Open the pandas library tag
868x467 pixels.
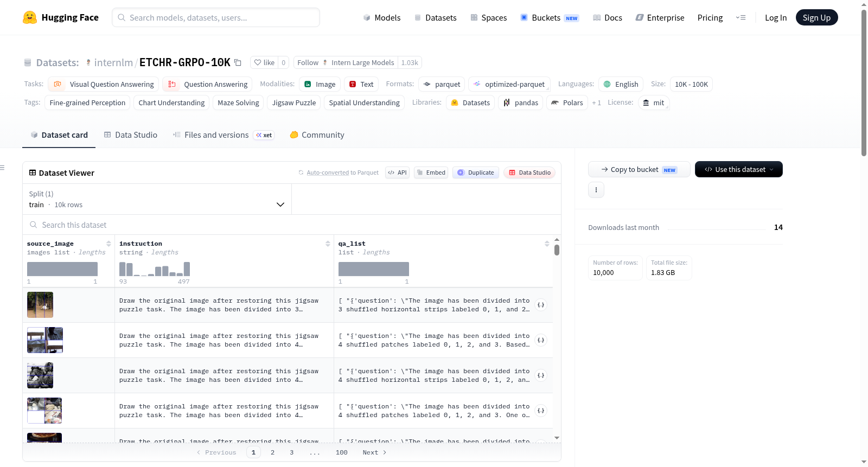521,103
